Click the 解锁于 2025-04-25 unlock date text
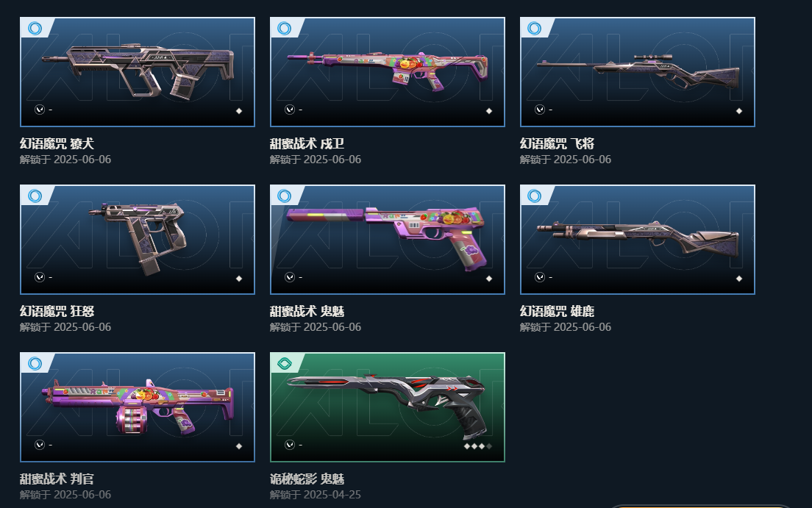The width and height of the screenshot is (812, 508). pos(316,495)
